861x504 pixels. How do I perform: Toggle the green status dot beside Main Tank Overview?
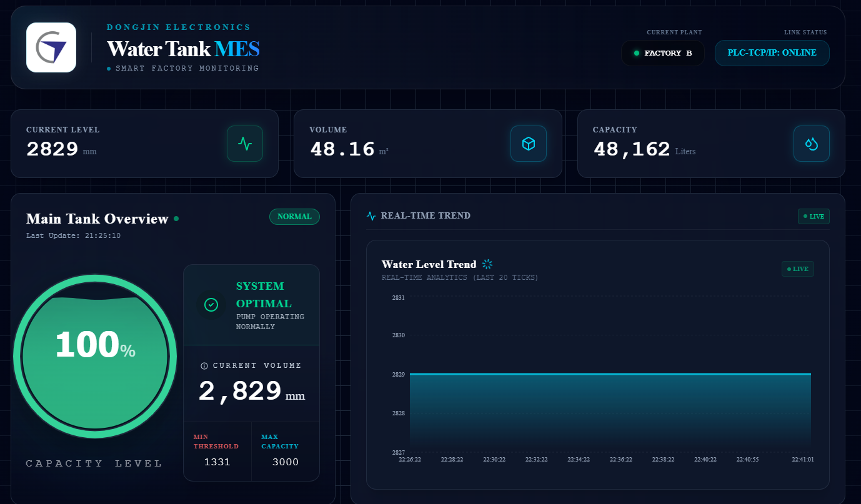176,219
